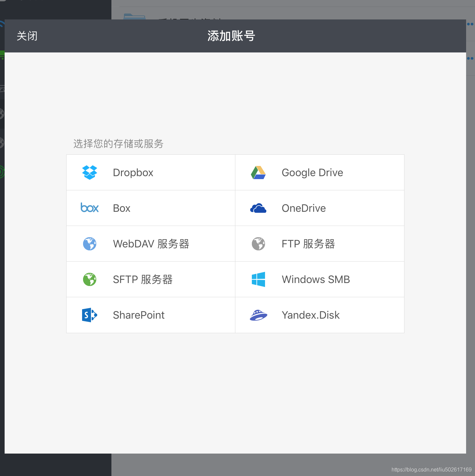The height and width of the screenshot is (476, 475).
Task: Select Windows SMB label
Action: point(316,279)
